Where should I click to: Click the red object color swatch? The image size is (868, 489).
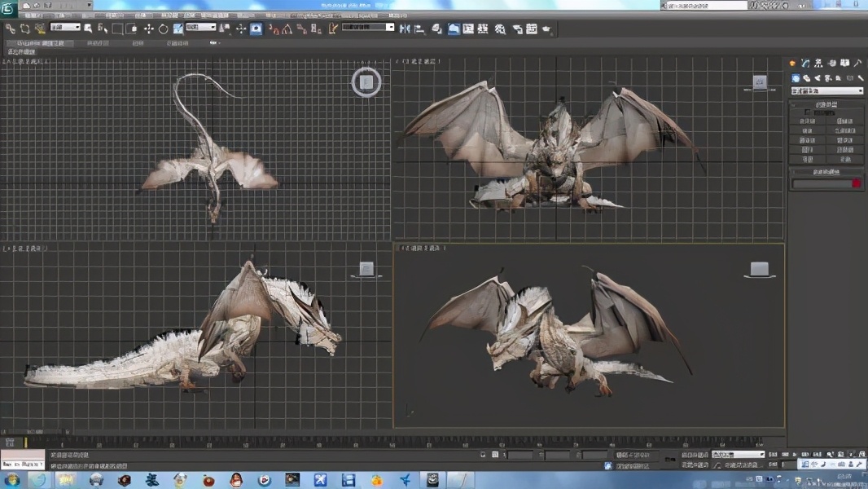pyautogui.click(x=857, y=183)
